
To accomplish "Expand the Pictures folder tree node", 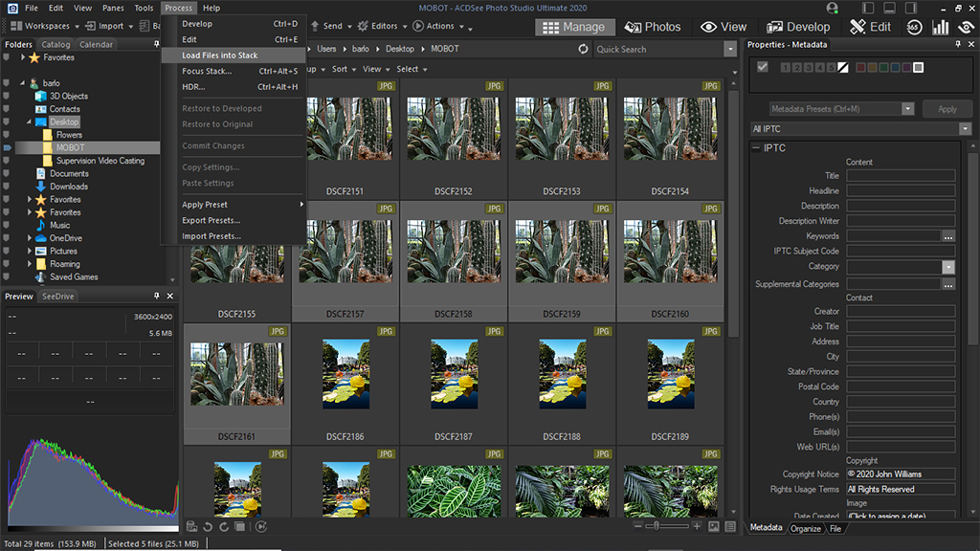I will coord(30,252).
